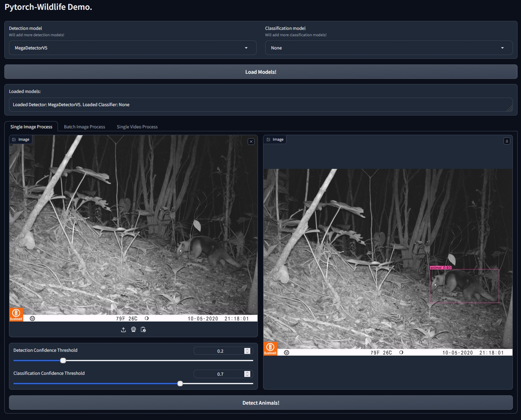Image resolution: width=521 pixels, height=420 pixels.
Task: Switch to the Single Video Process tab
Action: [x=137, y=127]
